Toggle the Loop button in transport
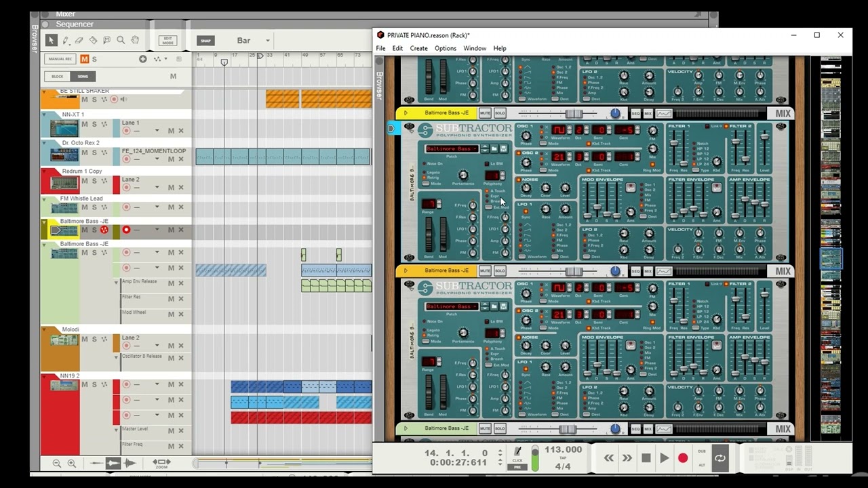868x488 pixels. click(x=720, y=458)
